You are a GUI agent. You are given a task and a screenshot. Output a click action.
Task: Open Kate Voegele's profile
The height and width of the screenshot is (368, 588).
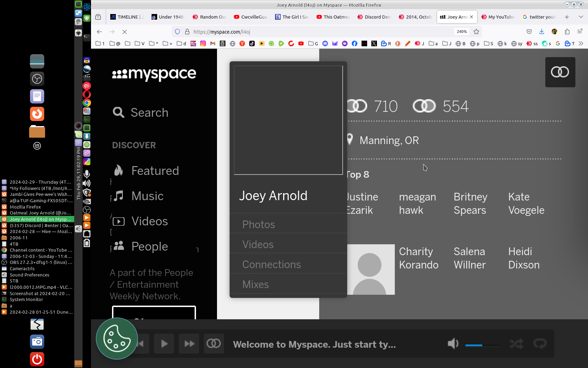(x=526, y=203)
